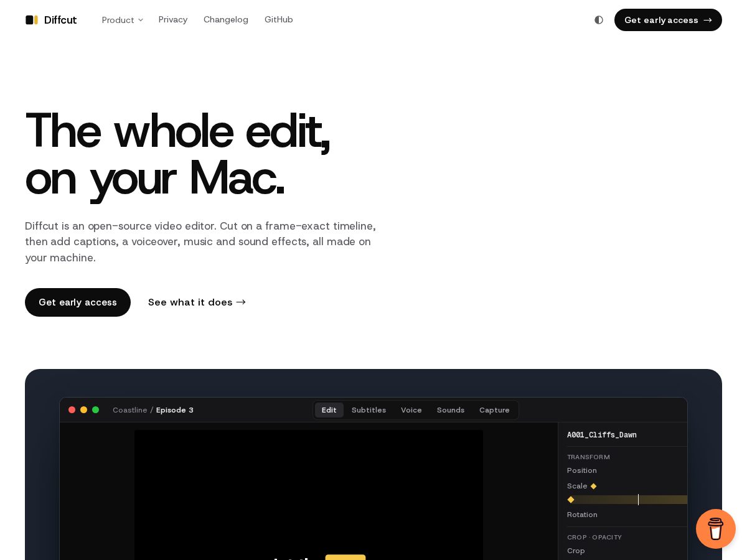
Task: Click the Diffcut logo icon
Action: pos(32,20)
